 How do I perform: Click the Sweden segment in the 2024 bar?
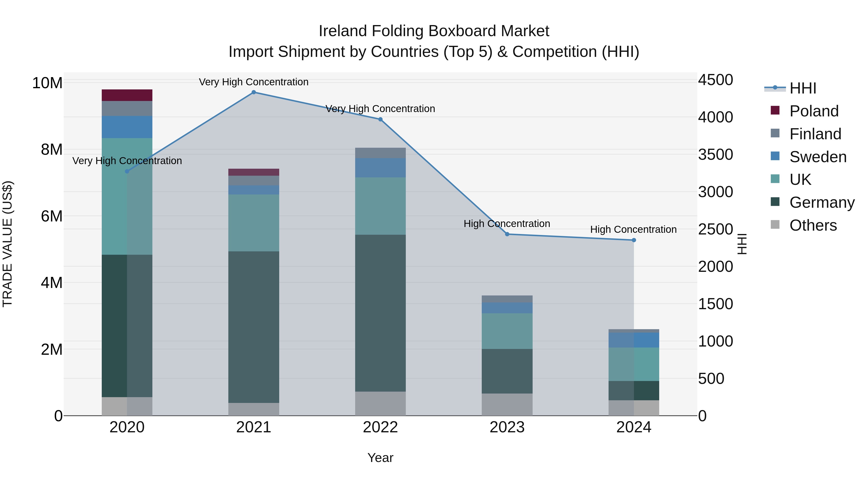(634, 340)
